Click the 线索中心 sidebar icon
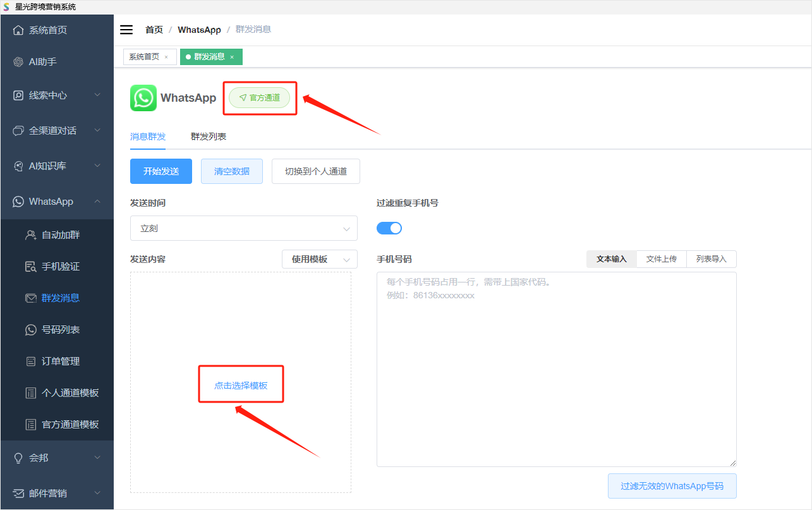The width and height of the screenshot is (812, 510). (18, 95)
